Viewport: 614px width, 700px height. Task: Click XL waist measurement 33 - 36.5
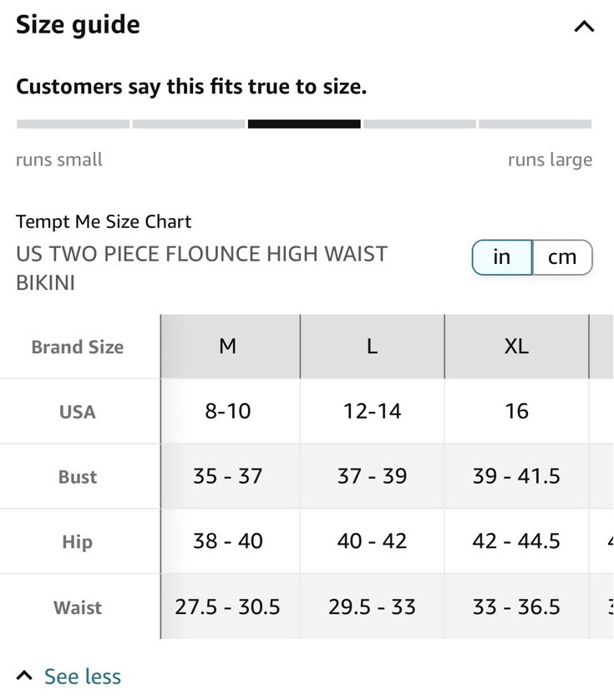516,606
